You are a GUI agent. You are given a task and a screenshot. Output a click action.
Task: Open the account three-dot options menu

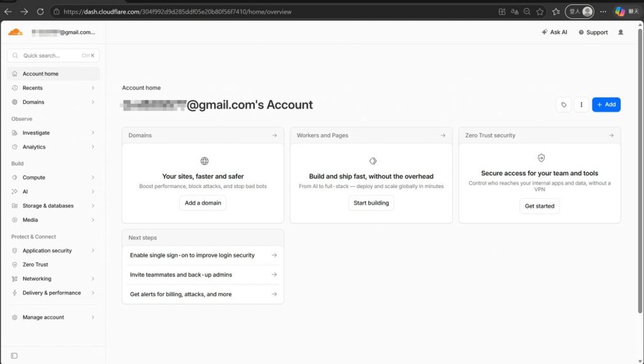[581, 104]
